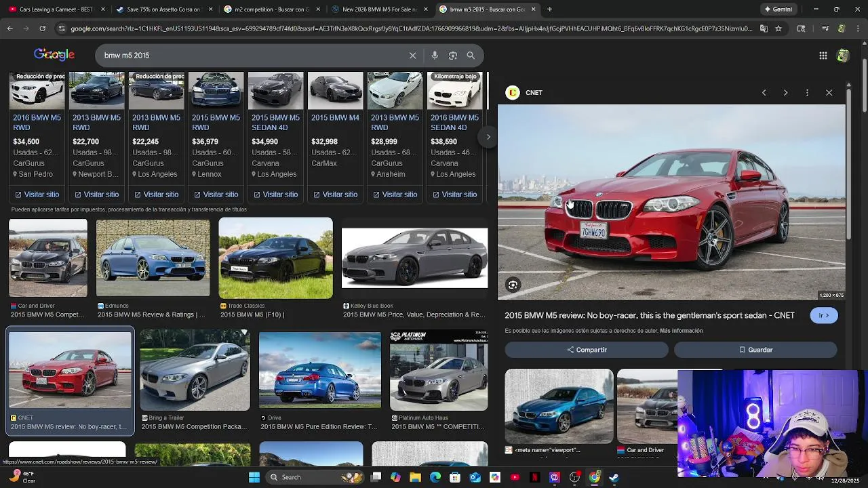Open File Explorer from taskbar
Viewport: 868px width, 488px height.
[x=416, y=477]
